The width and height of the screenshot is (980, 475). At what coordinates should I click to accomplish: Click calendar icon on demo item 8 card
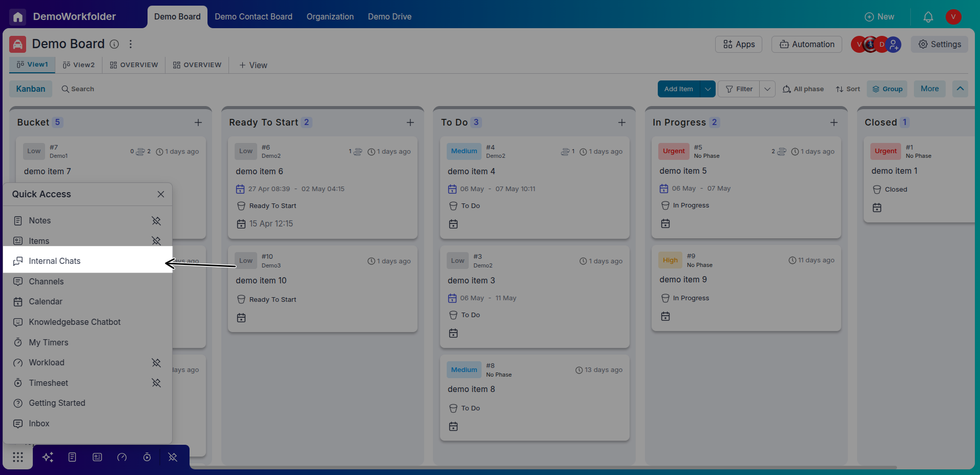[453, 426]
